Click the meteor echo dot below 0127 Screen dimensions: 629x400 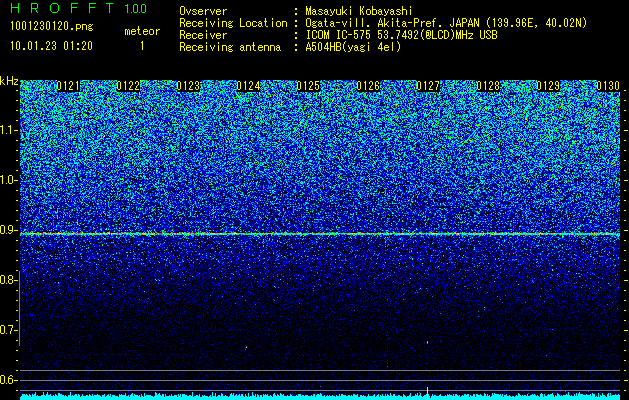[x=428, y=342]
